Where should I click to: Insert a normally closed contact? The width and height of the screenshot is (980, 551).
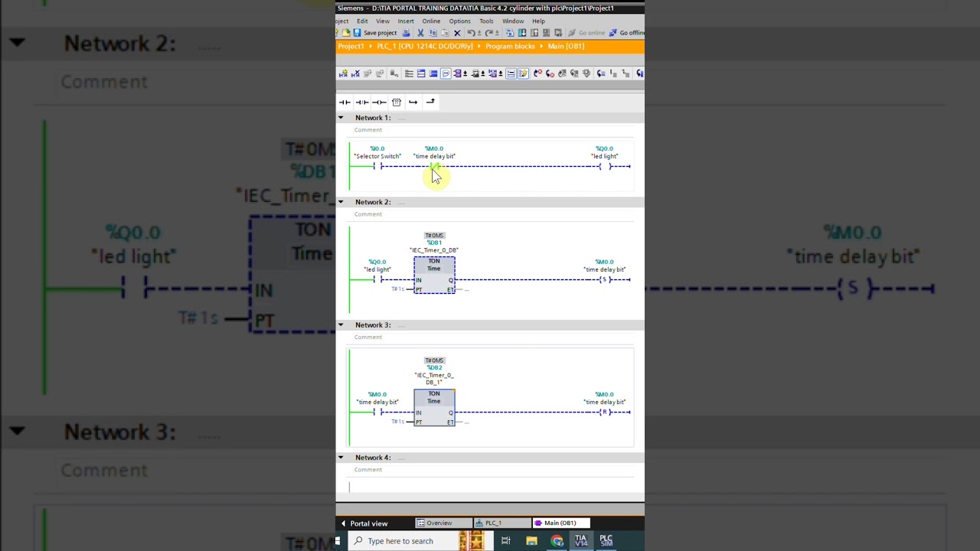361,102
